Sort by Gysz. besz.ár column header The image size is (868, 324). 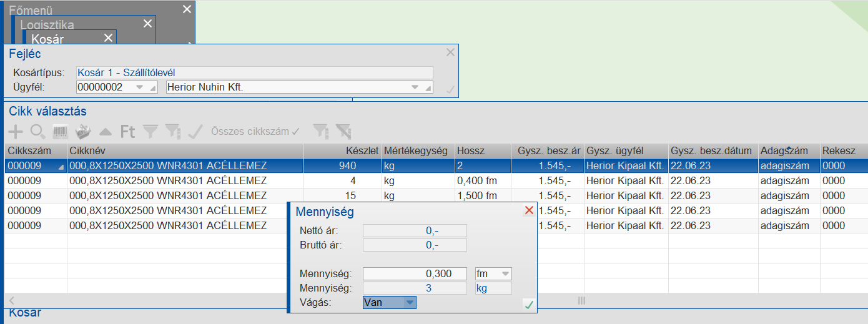[x=547, y=150]
